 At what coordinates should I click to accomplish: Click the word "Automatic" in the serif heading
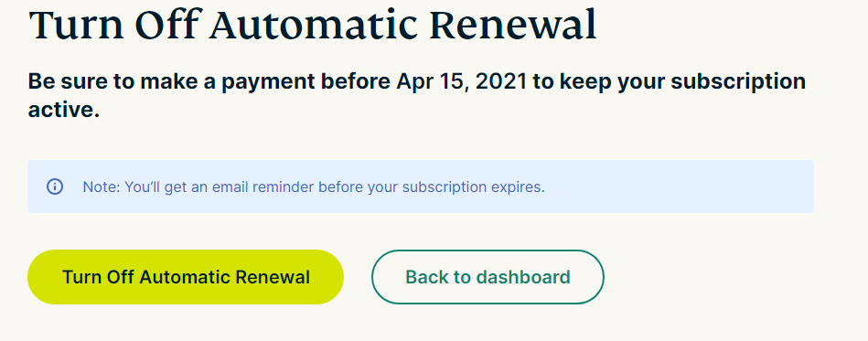click(312, 25)
